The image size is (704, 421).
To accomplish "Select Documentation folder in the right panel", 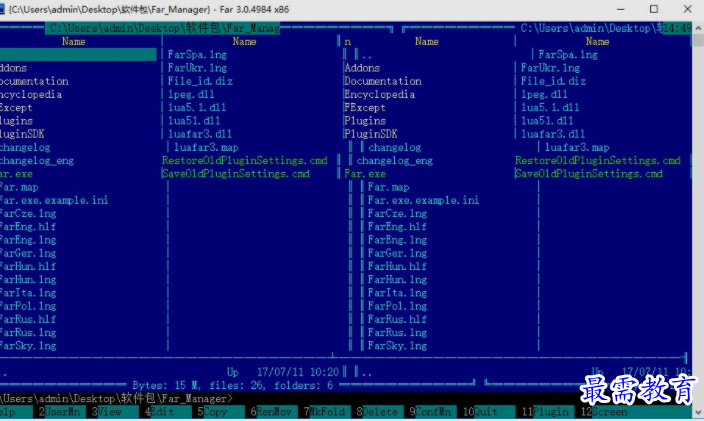I will (x=383, y=81).
